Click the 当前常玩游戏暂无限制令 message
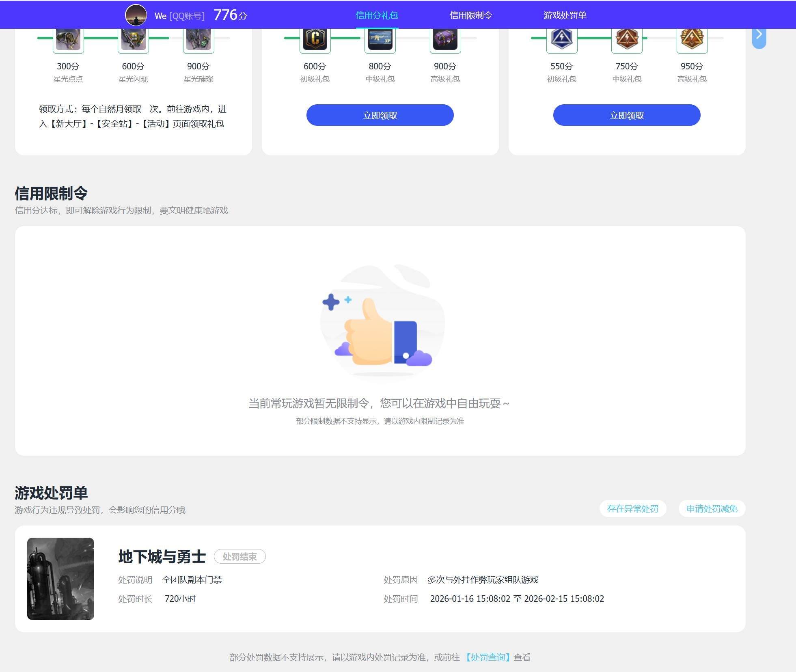This screenshot has height=672, width=796. click(x=379, y=403)
